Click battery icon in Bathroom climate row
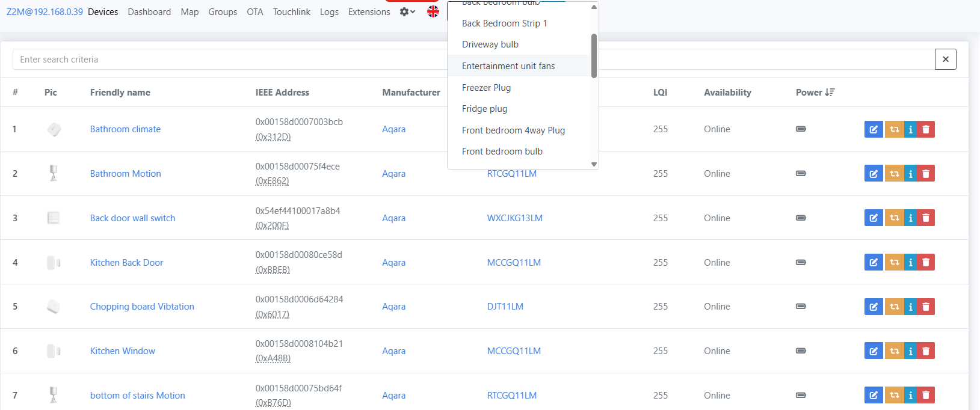This screenshot has height=410, width=980. pyautogui.click(x=801, y=129)
